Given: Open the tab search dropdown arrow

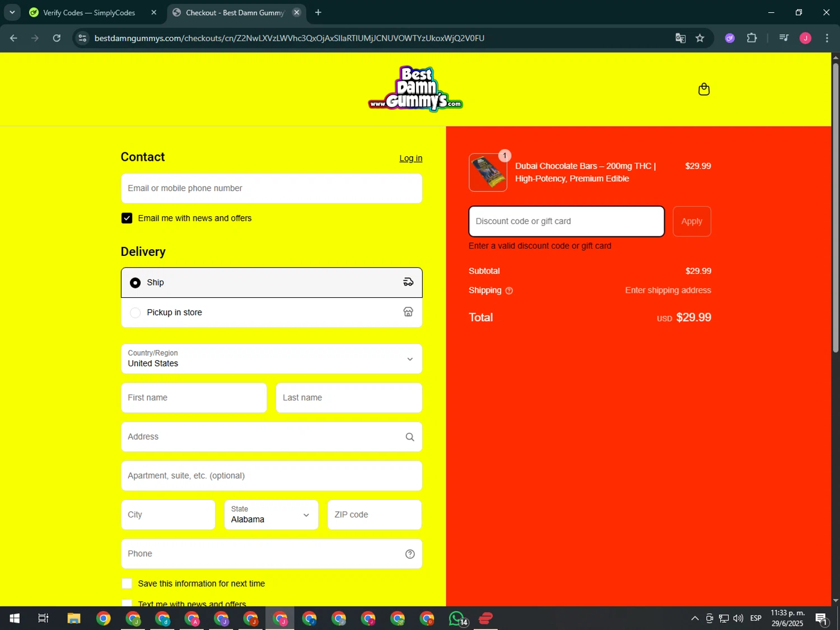Looking at the screenshot, I should (x=12, y=12).
